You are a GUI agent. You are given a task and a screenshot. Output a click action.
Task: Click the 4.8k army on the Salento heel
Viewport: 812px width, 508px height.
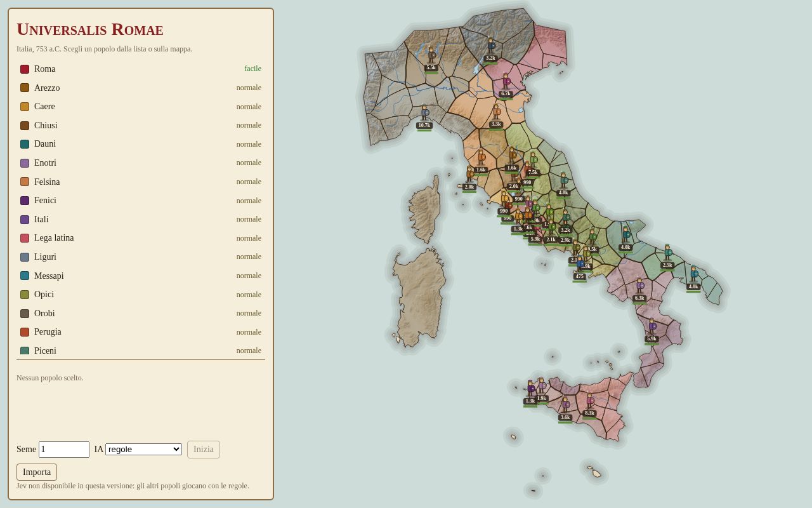pos(693,278)
